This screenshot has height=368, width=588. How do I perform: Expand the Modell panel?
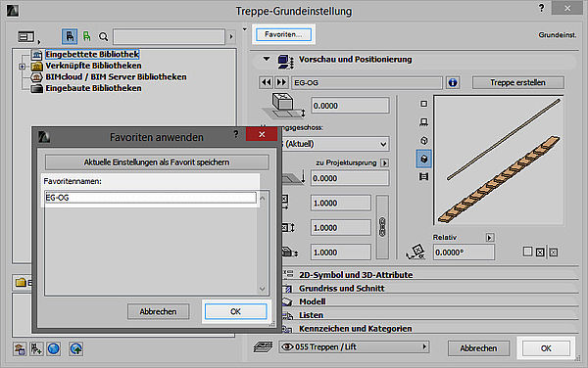312,301
